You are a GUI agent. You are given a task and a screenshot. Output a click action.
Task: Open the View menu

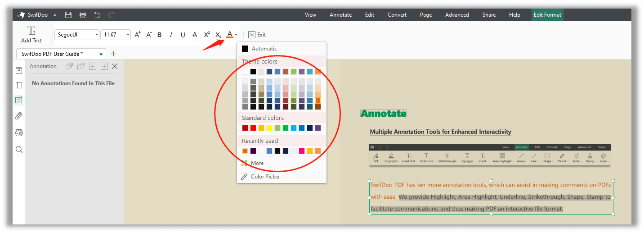310,15
